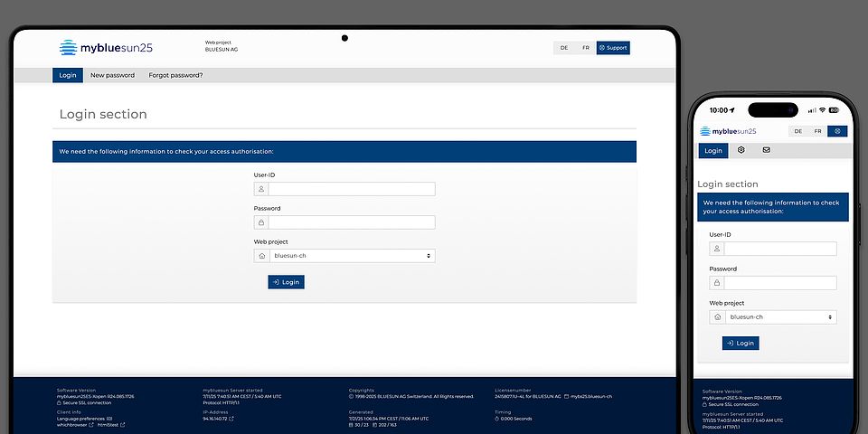Click the 202 / 163 counter icon in footer
868x434 pixels.
point(374,425)
